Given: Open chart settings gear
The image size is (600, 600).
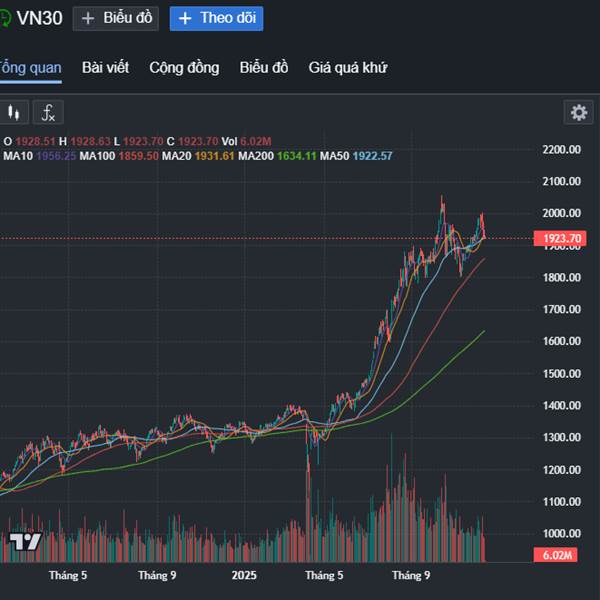Looking at the screenshot, I should [578, 112].
